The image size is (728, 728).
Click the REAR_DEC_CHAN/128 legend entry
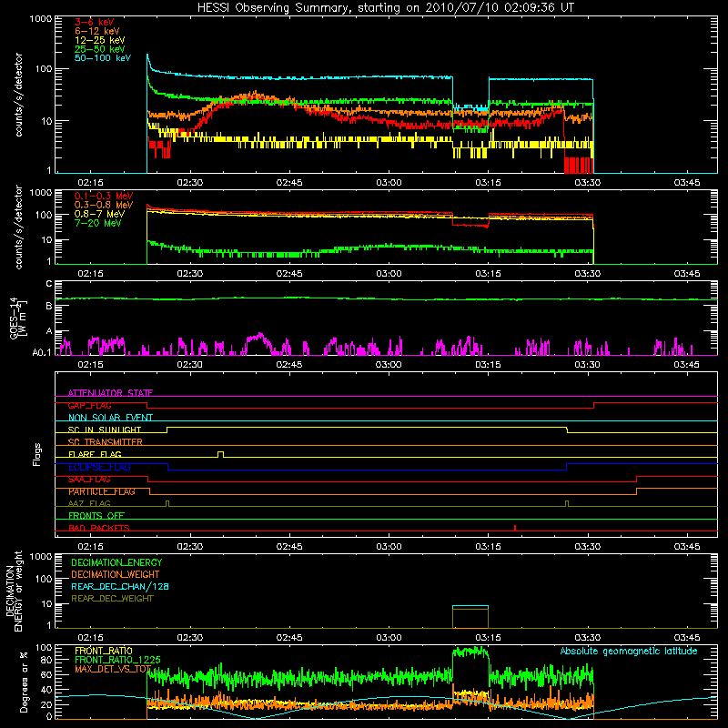[x=120, y=587]
